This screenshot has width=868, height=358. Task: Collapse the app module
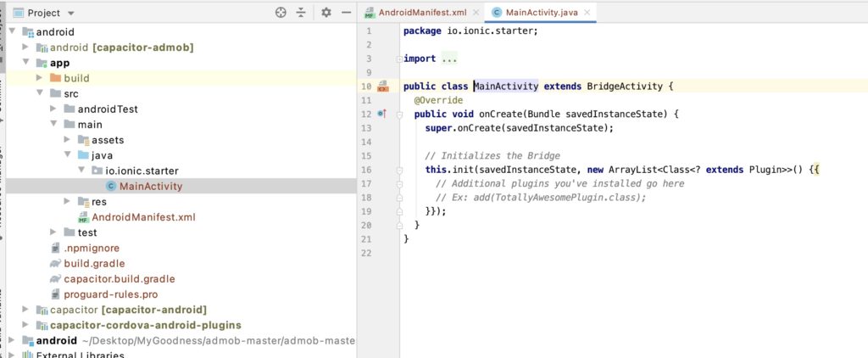tap(25, 63)
